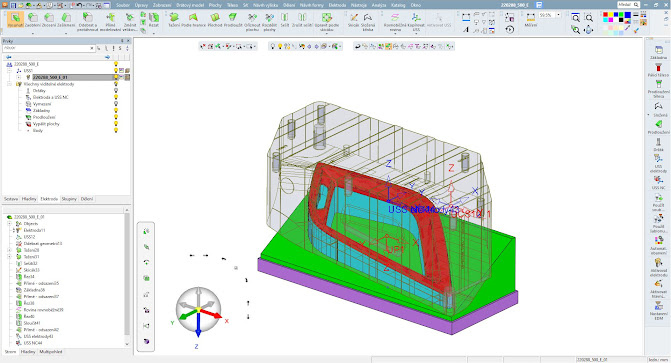
Task: Switch to the Skupiny tab
Action: (x=69, y=199)
